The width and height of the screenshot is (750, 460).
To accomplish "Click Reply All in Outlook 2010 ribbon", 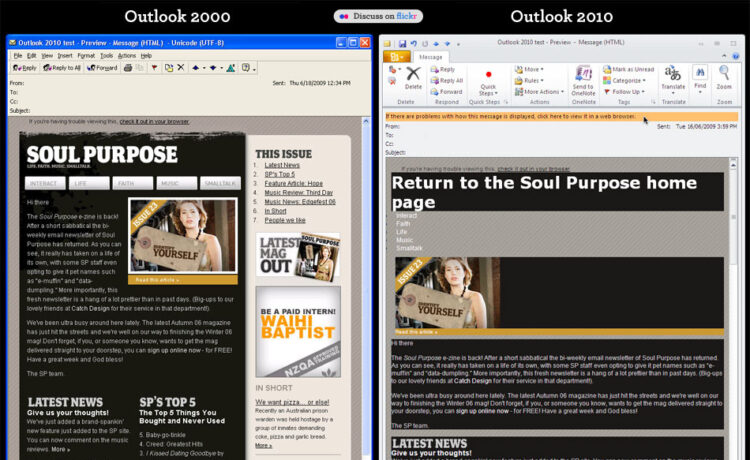I will point(447,80).
